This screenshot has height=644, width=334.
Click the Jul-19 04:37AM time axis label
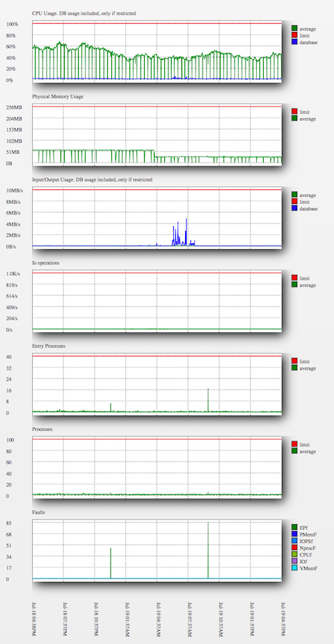159,620
